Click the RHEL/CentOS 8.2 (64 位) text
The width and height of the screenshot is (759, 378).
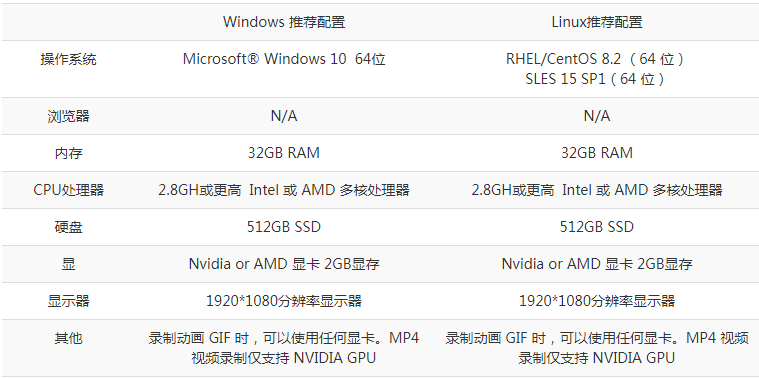click(x=596, y=59)
